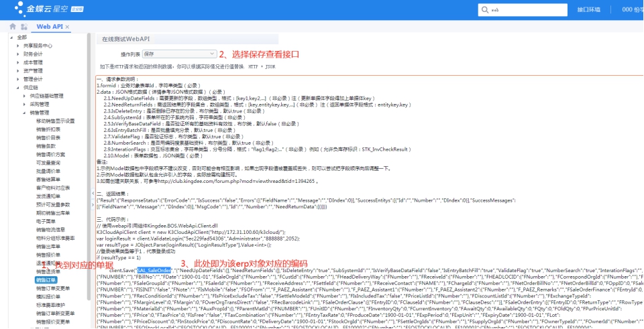The width and height of the screenshot is (644, 329).
Task: Select 销售出库单 in the tree
Action: click(48, 247)
